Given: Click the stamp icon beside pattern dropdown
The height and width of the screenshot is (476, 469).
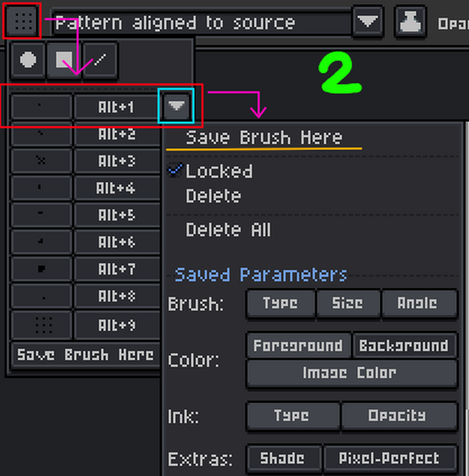Looking at the screenshot, I should tap(411, 22).
